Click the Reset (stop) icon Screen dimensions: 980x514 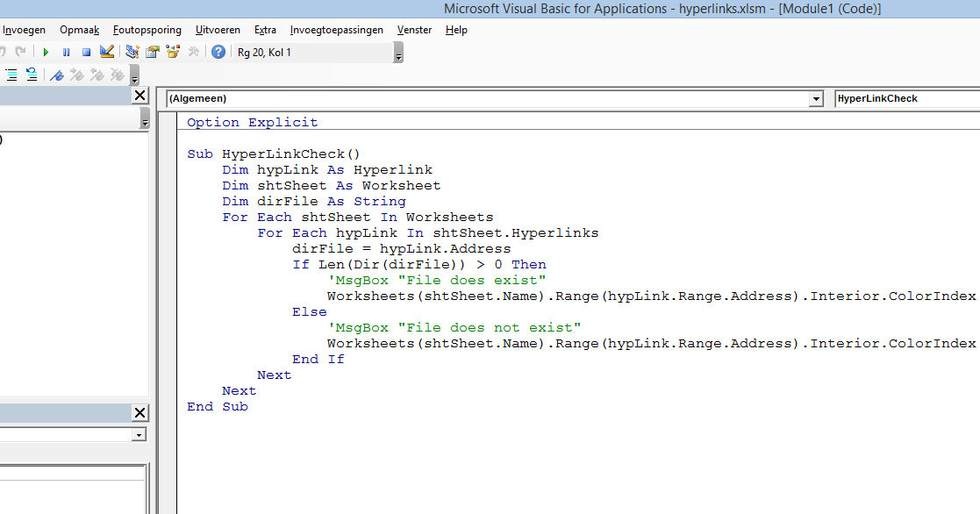(86, 53)
